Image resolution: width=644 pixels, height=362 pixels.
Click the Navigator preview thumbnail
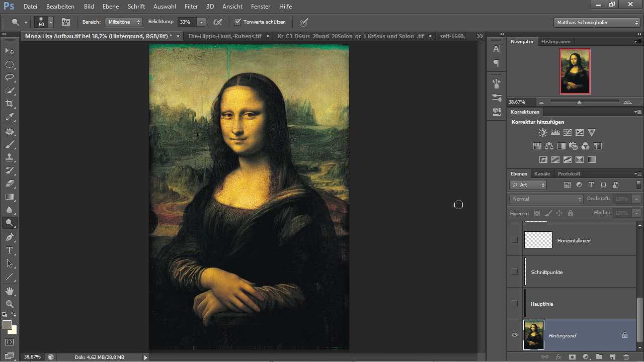pos(575,71)
